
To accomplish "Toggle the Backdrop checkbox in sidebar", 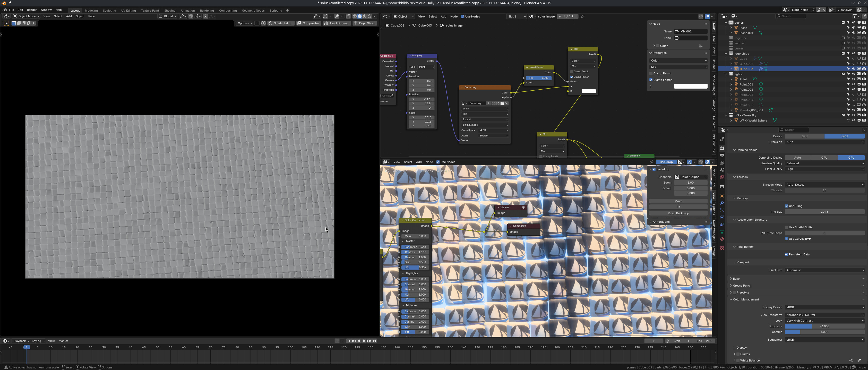I will tap(654, 169).
